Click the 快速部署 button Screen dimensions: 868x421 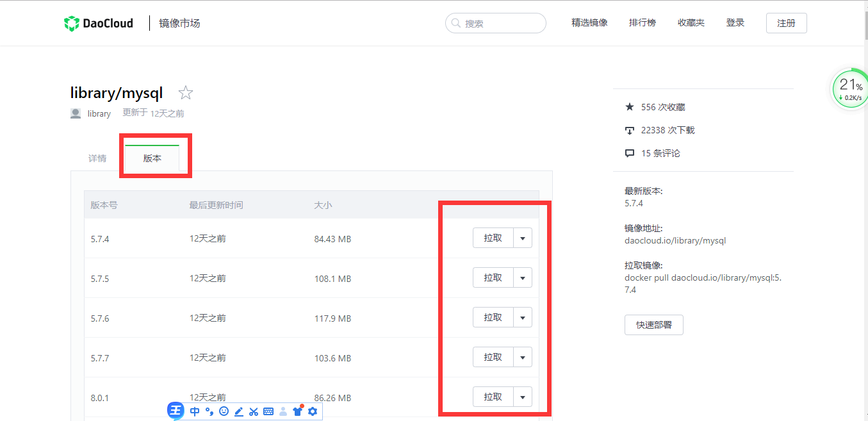(653, 325)
